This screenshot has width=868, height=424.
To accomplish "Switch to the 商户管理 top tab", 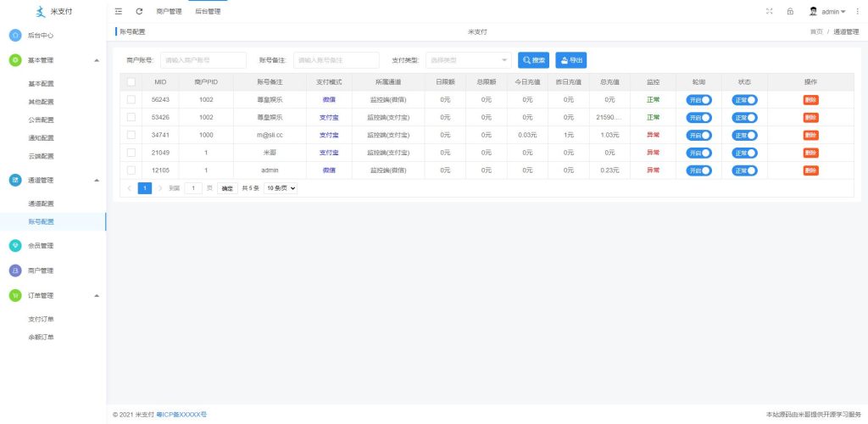I will [x=169, y=12].
